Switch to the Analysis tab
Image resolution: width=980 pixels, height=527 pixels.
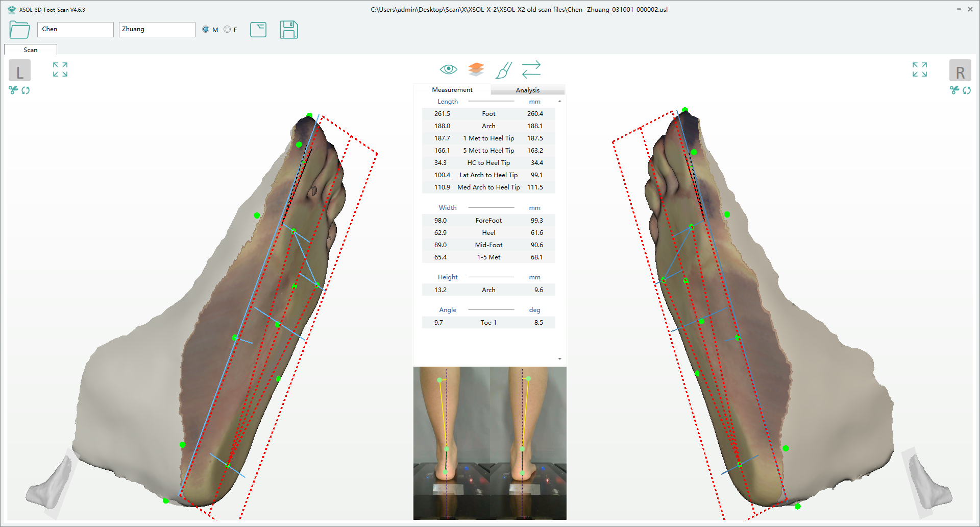(x=527, y=90)
